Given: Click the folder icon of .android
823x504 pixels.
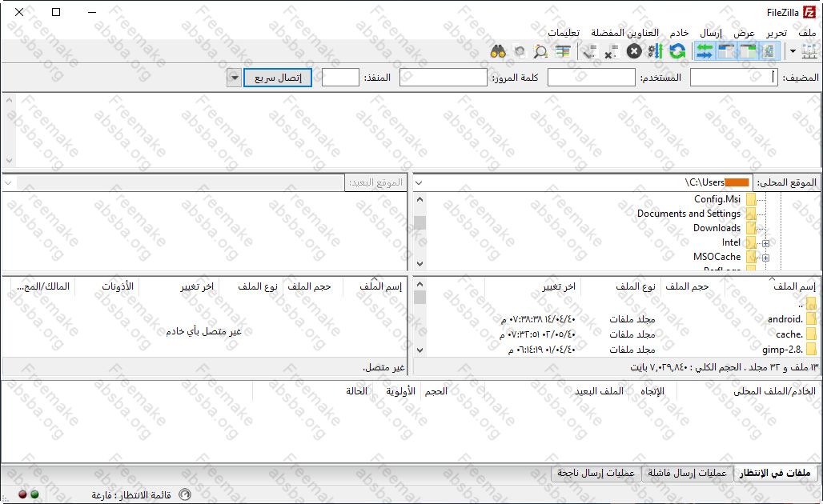Looking at the screenshot, I should pyautogui.click(x=812, y=319).
